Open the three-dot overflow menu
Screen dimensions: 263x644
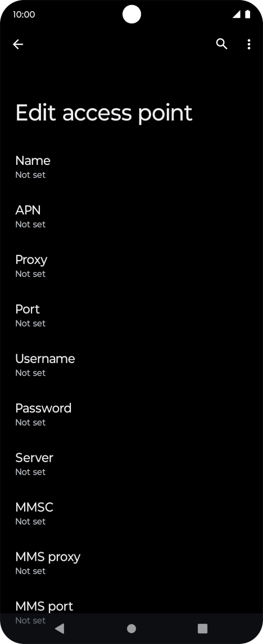248,44
